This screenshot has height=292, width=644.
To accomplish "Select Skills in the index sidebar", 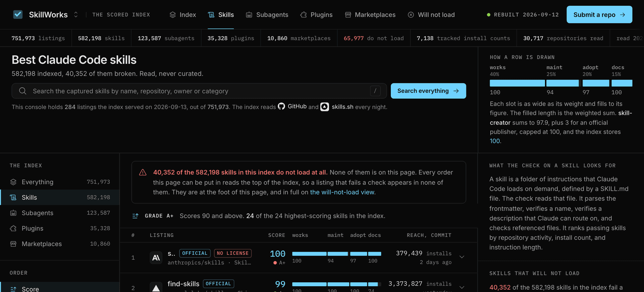I will click(x=60, y=197).
